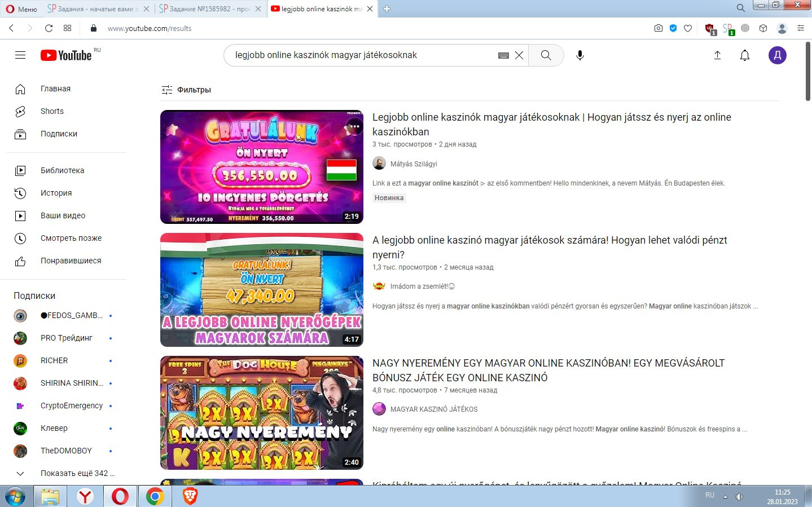Viewport: 812px width, 507px height.
Task: Go back with the browser back arrow
Action: click(x=11, y=28)
